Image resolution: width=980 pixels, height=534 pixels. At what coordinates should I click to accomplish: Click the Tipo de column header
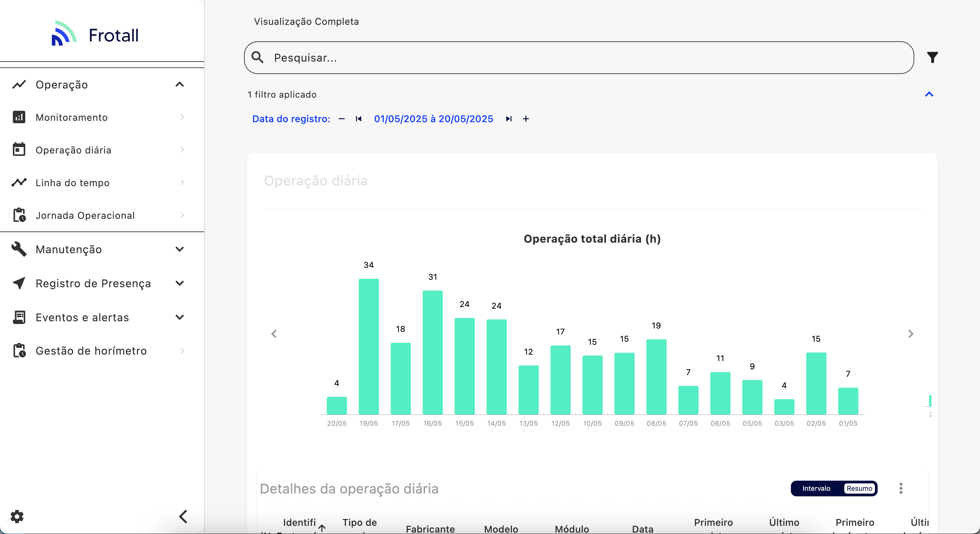[360, 522]
